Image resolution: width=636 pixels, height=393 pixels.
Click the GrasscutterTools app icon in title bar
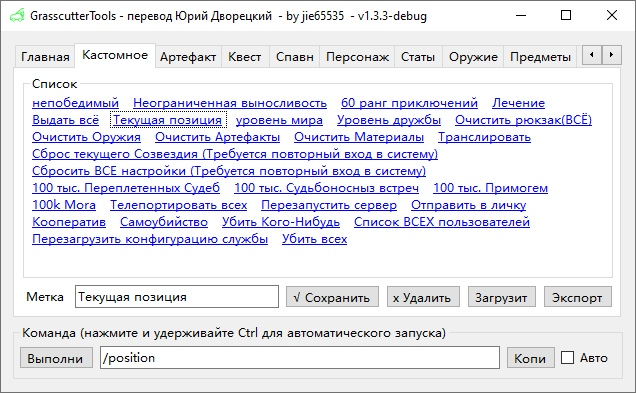click(x=17, y=16)
